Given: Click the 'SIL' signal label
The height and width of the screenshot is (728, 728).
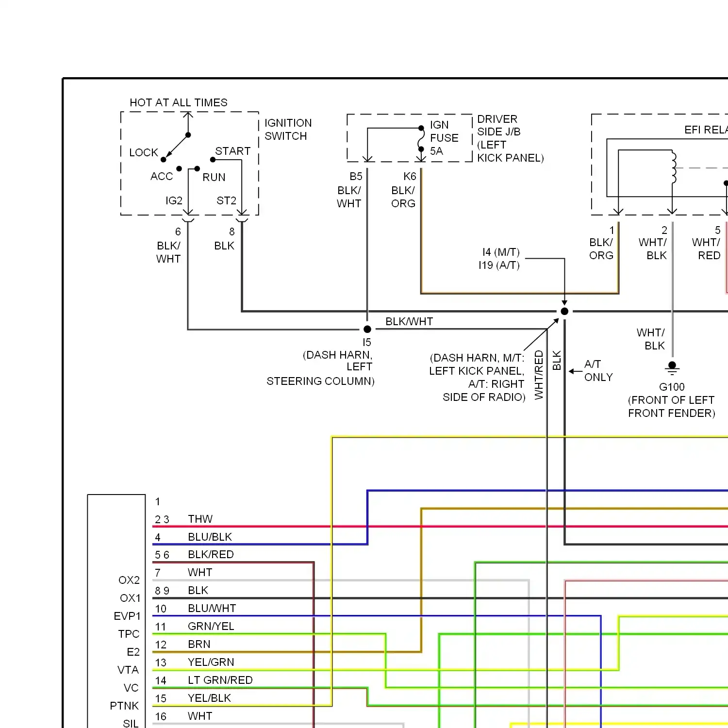Looking at the screenshot, I should pyautogui.click(x=131, y=723).
